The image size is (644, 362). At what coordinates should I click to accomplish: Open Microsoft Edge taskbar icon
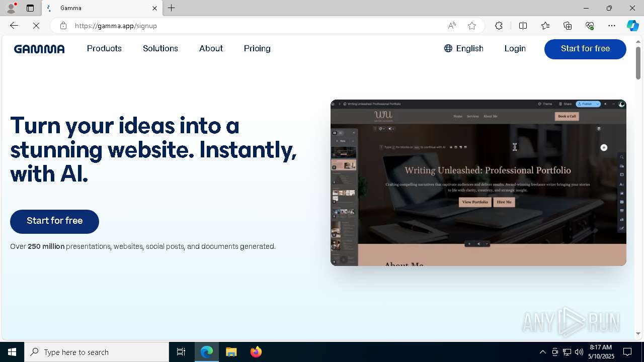click(x=207, y=352)
